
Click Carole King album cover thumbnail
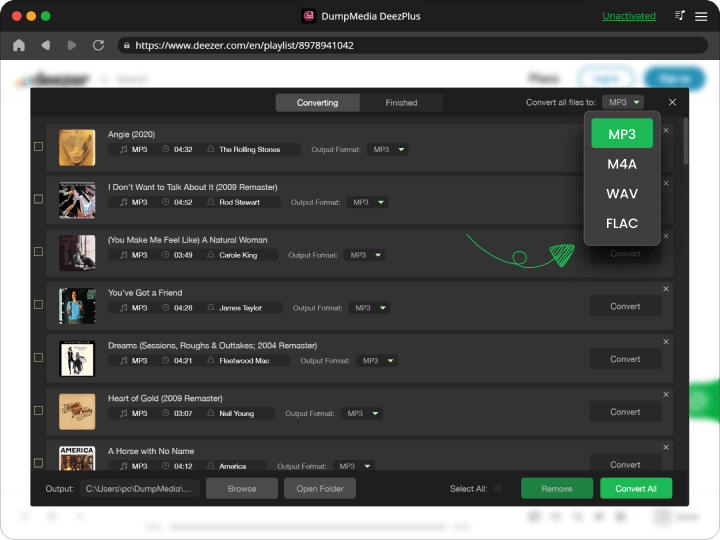[x=77, y=253]
